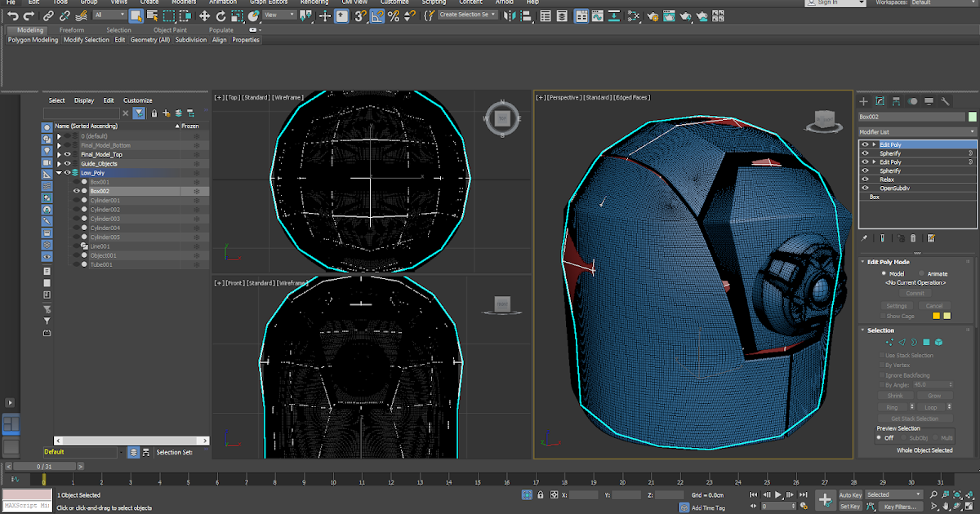Switch to the Create tab in the command panel
The height and width of the screenshot is (514, 980).
[x=863, y=100]
